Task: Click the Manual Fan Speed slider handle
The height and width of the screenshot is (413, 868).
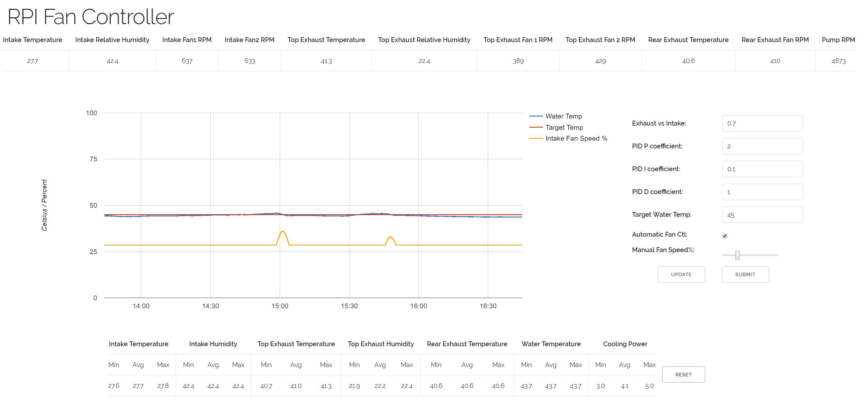Action: pyautogui.click(x=737, y=255)
